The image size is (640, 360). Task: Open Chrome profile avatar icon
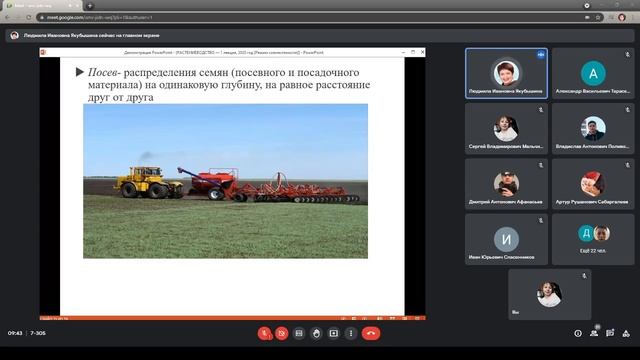622,18
